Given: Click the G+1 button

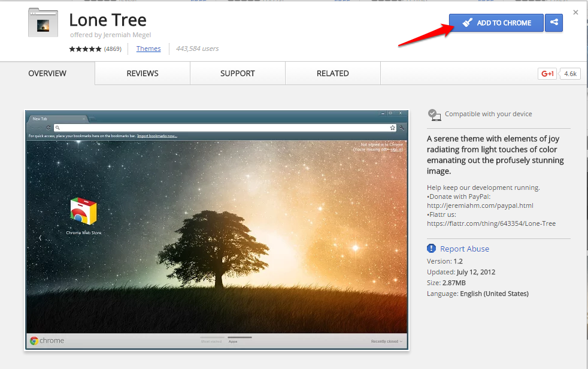Looking at the screenshot, I should 547,74.
